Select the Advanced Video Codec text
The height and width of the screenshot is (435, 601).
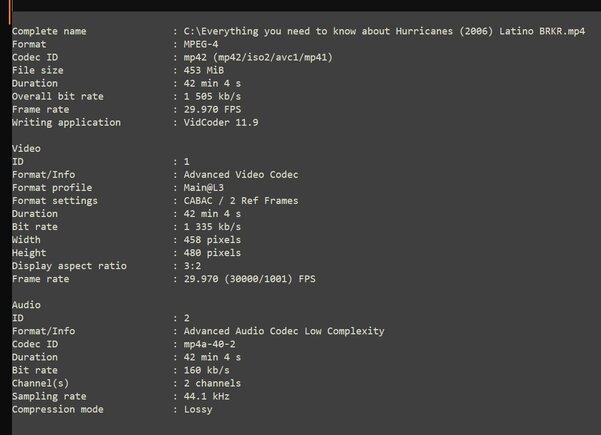241,174
